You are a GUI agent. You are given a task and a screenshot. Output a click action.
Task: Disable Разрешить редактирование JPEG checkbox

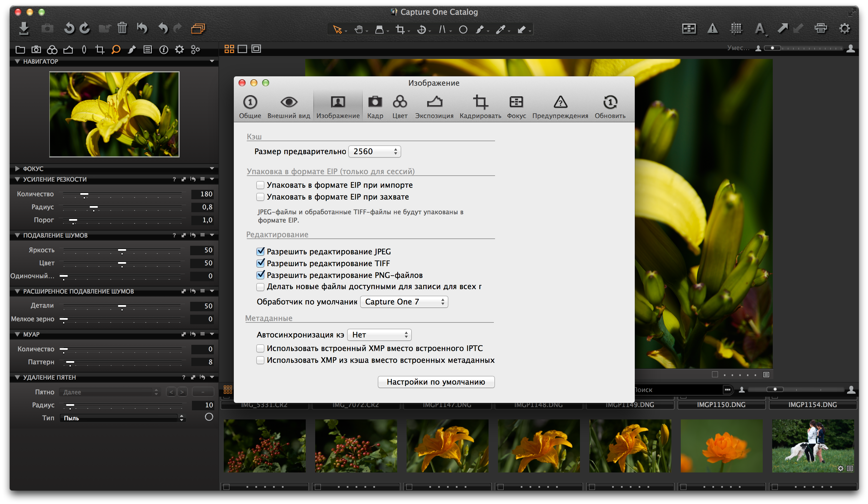coord(260,252)
